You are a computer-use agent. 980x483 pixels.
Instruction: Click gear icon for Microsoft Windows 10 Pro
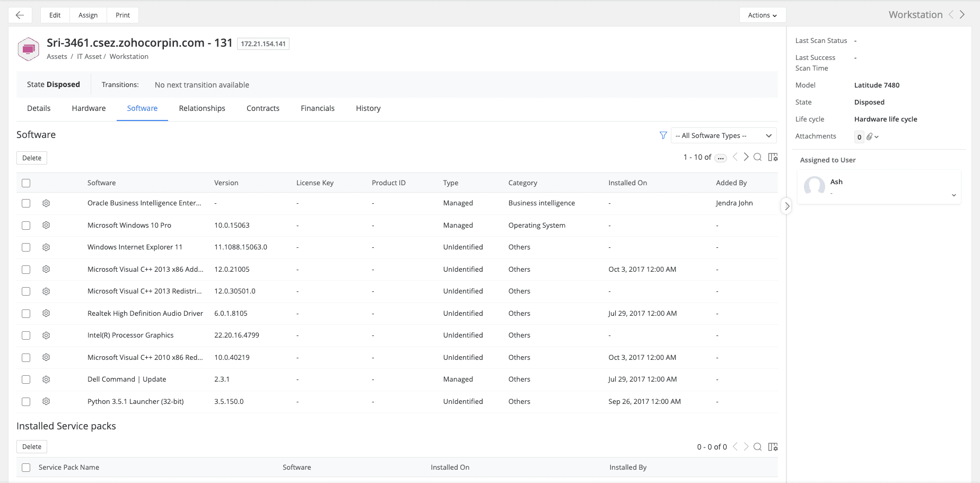46,226
